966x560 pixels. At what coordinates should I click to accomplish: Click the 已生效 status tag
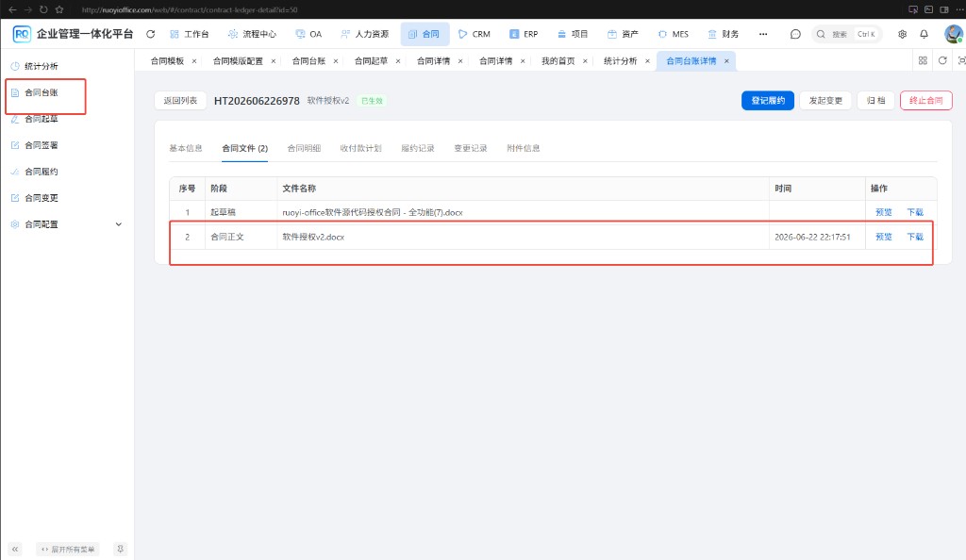(x=372, y=101)
